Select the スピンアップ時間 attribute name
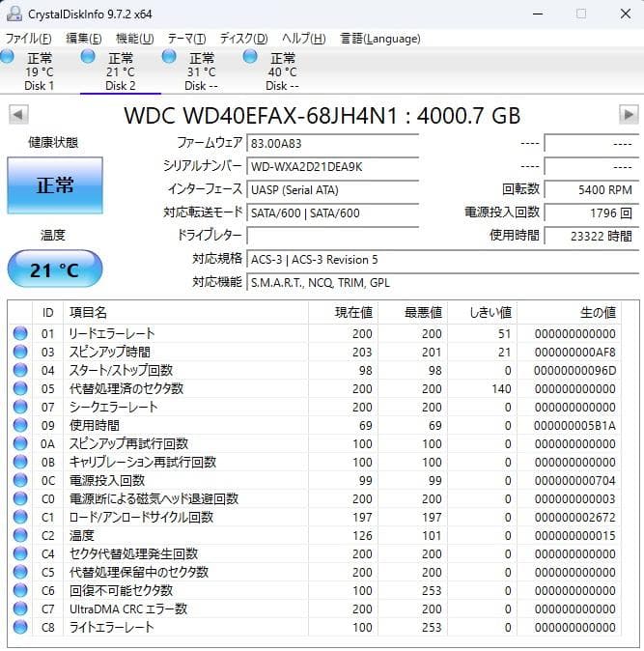 pos(109,352)
